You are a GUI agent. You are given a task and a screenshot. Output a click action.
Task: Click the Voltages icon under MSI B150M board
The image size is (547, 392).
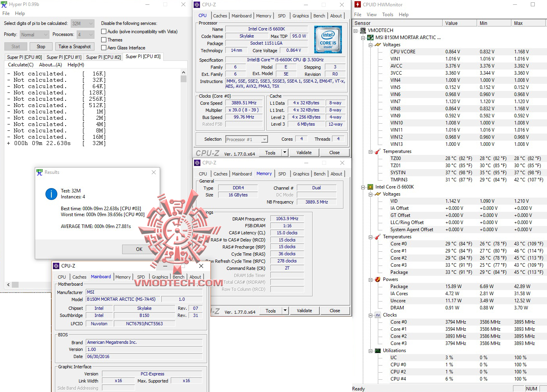[x=377, y=45]
